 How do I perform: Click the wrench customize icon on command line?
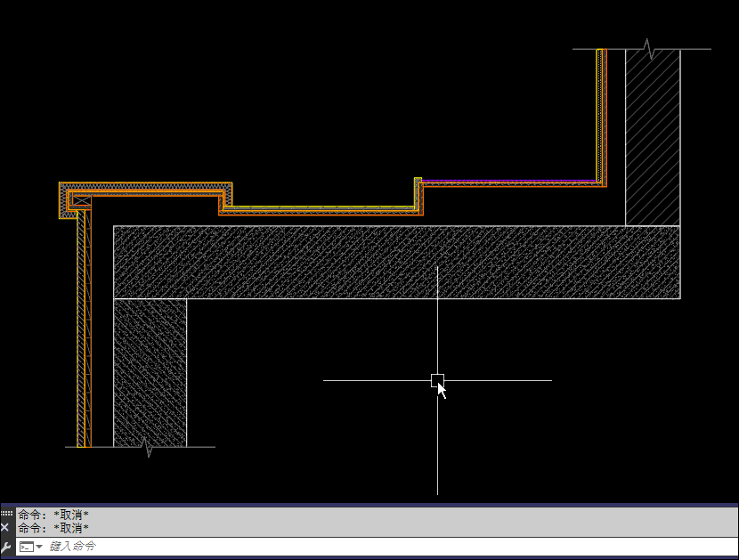(6, 546)
